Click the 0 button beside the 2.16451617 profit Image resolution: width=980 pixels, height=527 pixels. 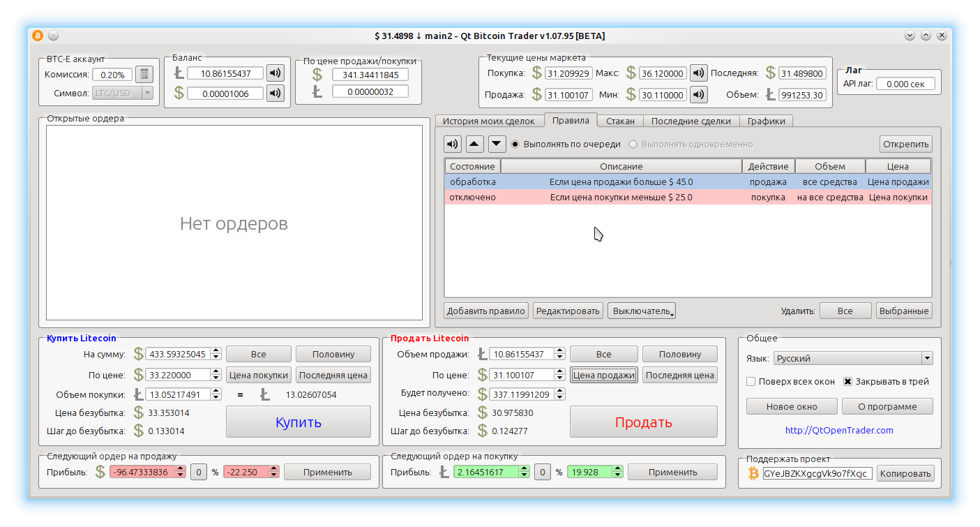tap(543, 472)
